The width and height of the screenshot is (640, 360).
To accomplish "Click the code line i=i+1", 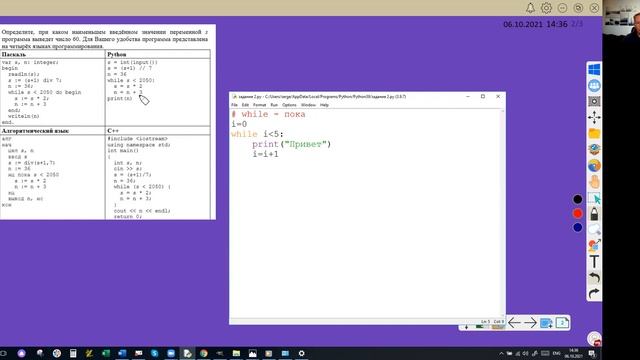I will [265, 154].
